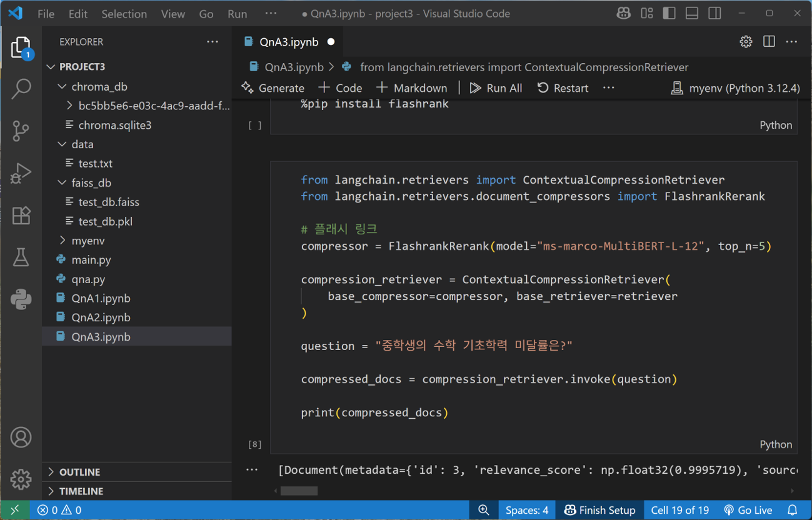Toggle the bottom panel visibility
This screenshot has height=520, width=812.
[x=692, y=13]
